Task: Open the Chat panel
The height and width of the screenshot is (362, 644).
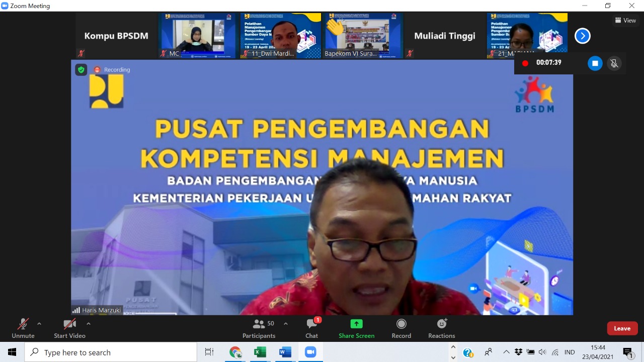Action: pos(312,328)
